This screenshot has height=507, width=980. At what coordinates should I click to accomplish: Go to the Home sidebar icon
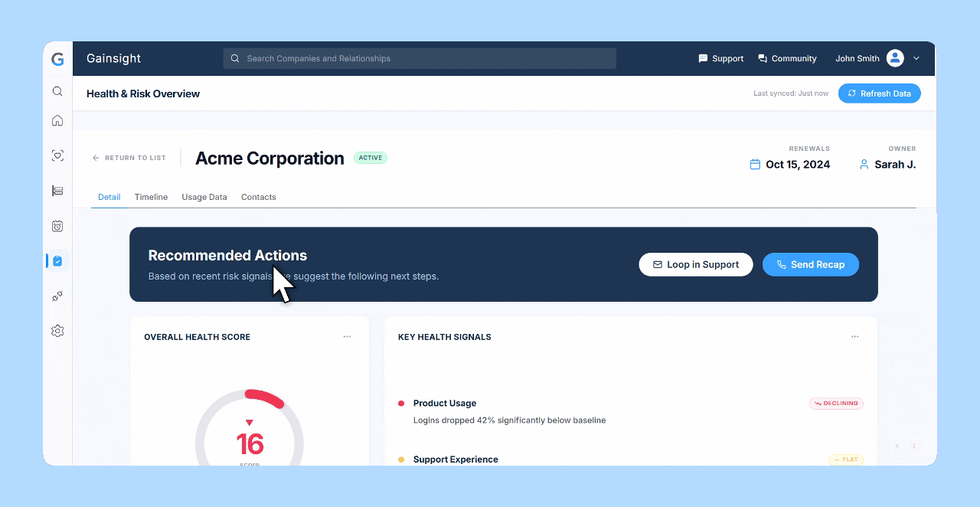tap(57, 120)
